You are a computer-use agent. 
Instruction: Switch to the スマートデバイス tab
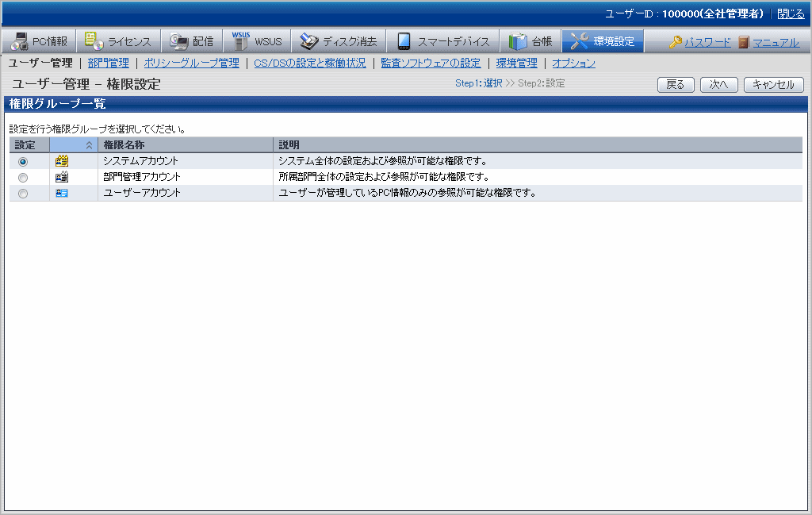(x=444, y=41)
